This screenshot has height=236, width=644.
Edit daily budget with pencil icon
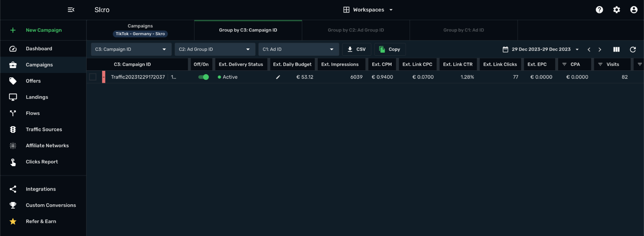(x=278, y=77)
